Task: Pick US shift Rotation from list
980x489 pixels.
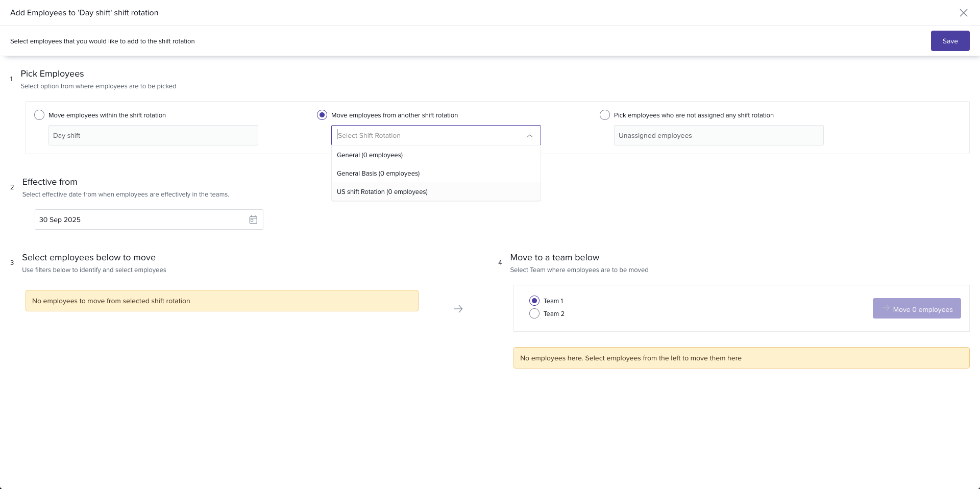Action: click(x=382, y=192)
